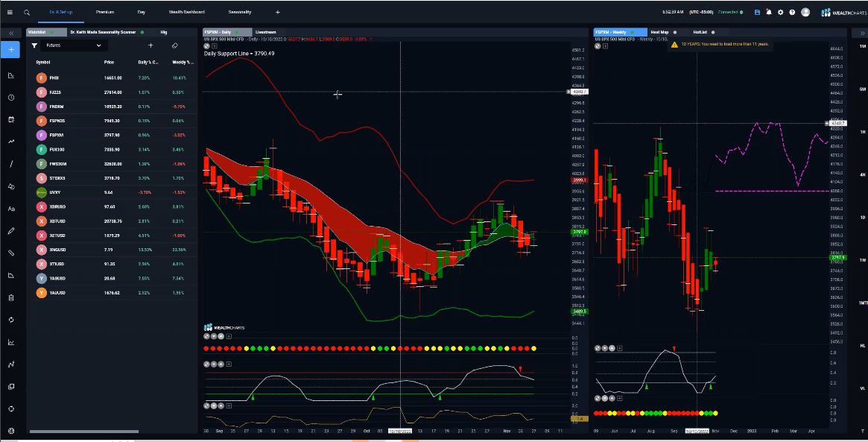Maximize the daily white oscillator indicator pane
This screenshot has height=442, width=868.
coord(229,364)
